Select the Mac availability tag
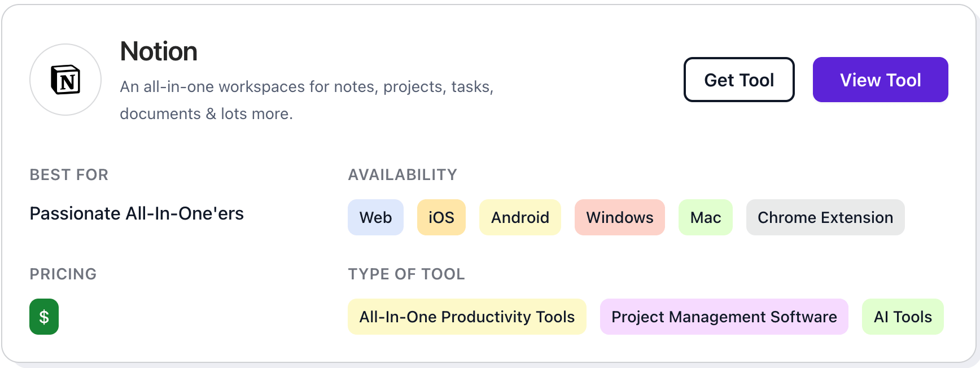The height and width of the screenshot is (368, 980). click(705, 217)
